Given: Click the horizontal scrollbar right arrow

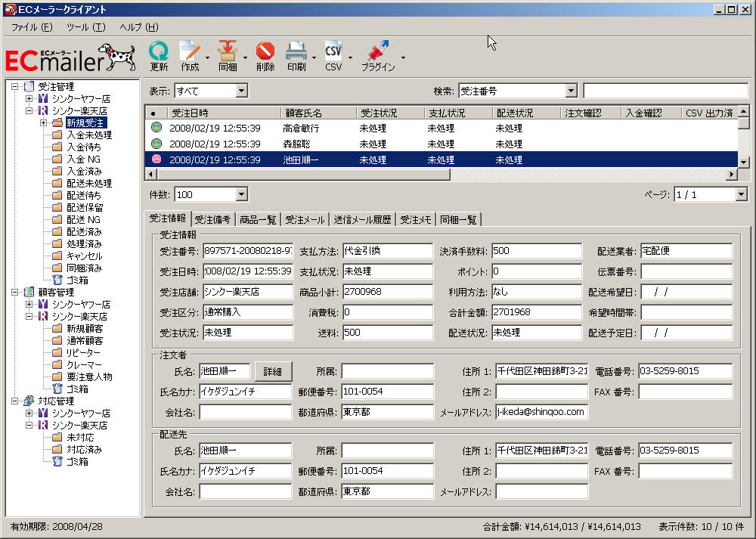Looking at the screenshot, I should coord(733,174).
